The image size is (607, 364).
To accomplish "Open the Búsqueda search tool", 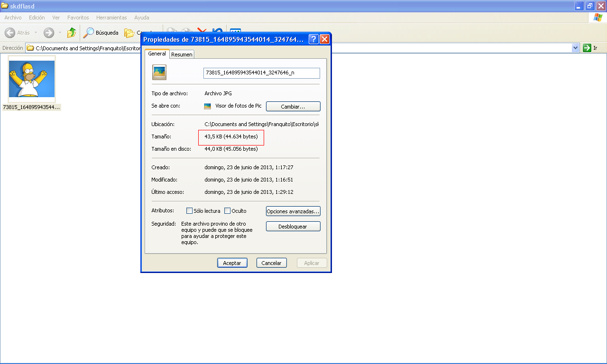I will point(101,33).
